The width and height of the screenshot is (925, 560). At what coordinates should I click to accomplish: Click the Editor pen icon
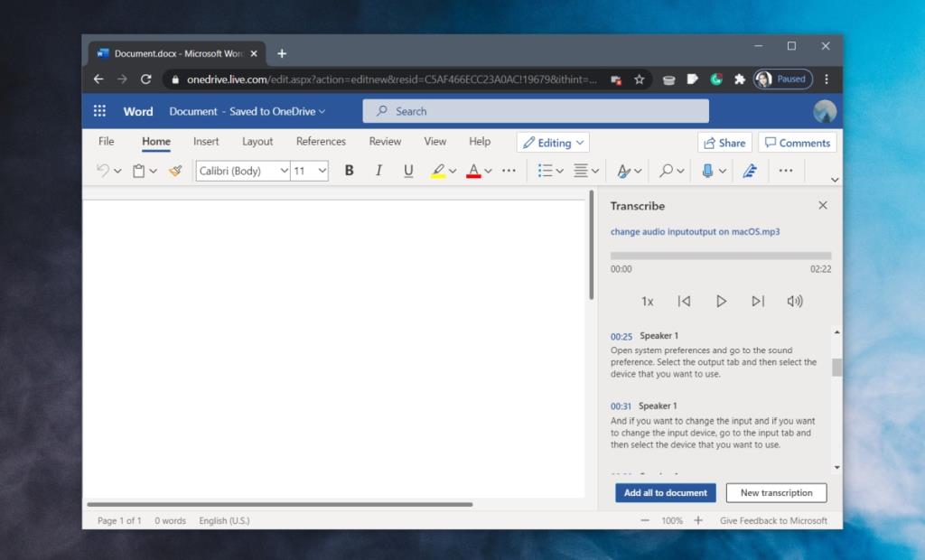(750, 170)
